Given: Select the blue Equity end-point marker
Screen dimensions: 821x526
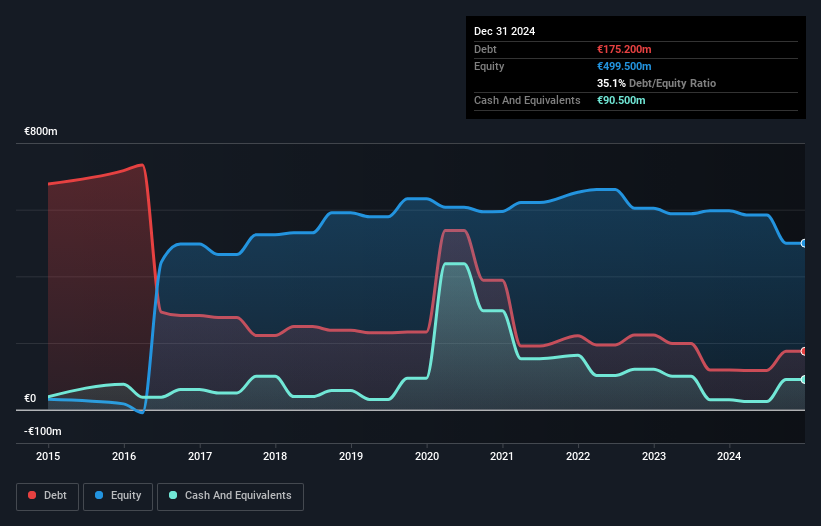Looking at the screenshot, I should 804,243.
